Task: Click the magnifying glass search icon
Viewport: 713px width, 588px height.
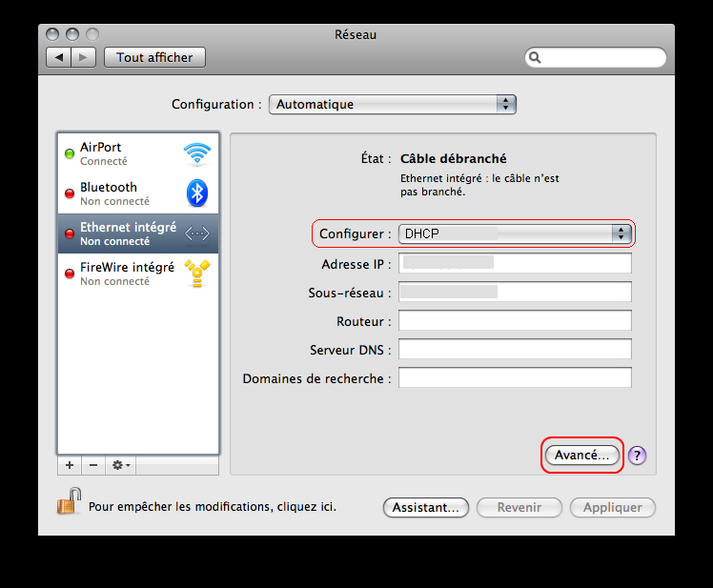Action: coord(535,57)
